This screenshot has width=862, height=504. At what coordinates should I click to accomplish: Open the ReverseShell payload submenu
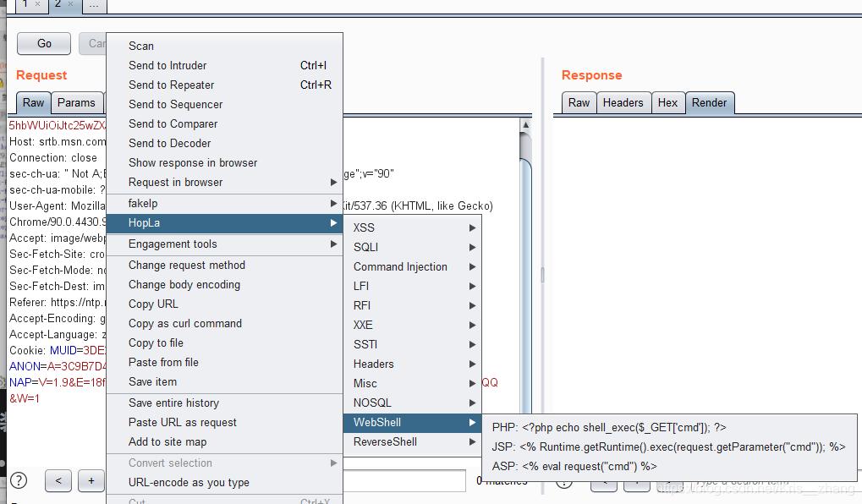click(412, 442)
